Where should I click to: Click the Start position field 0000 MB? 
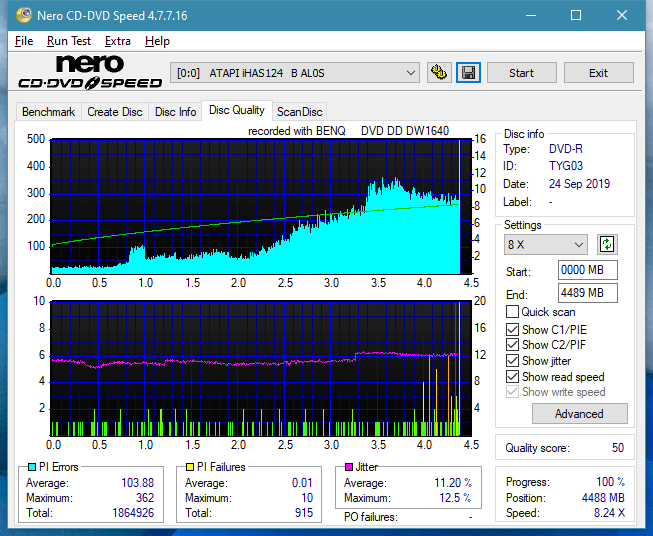click(588, 270)
